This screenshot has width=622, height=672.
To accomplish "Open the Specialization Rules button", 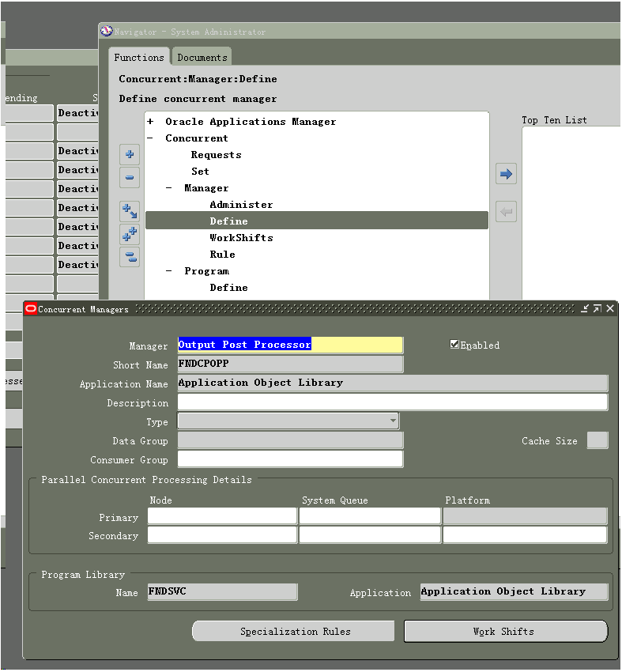I will [293, 632].
